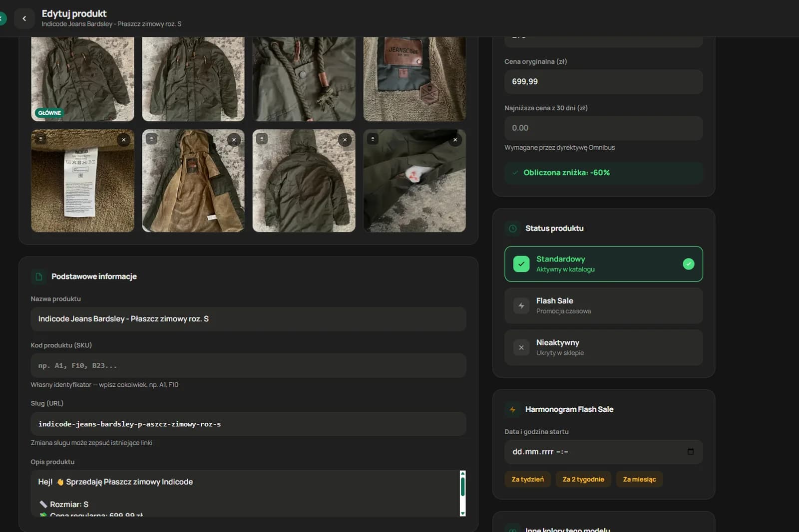Remove the pocket detail photo
The width and height of the screenshot is (799, 532).
[x=455, y=140]
